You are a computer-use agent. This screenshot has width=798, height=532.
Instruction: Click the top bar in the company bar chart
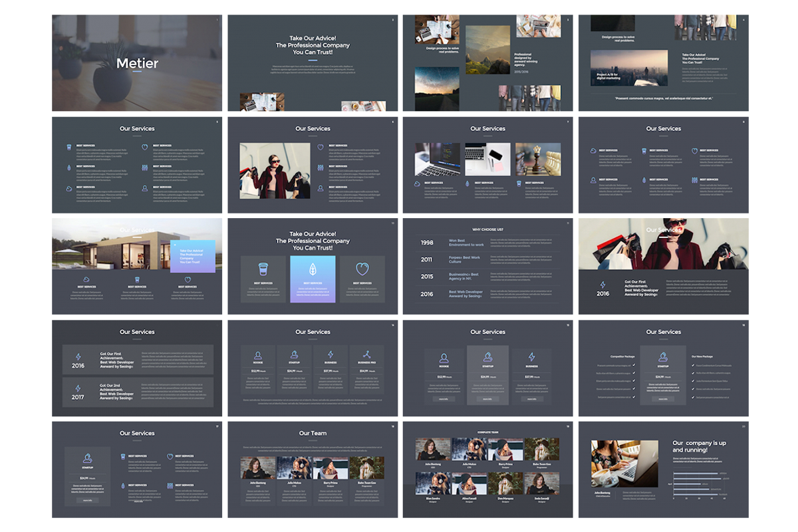tap(696, 474)
